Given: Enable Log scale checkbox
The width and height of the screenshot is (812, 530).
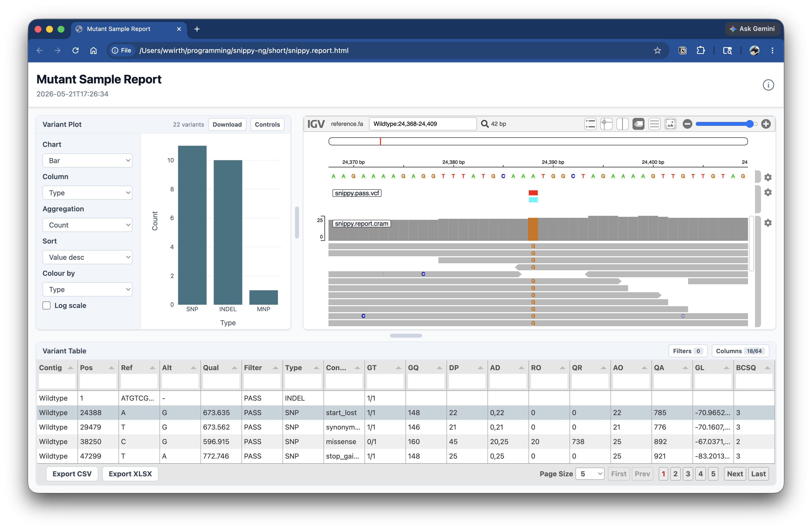Looking at the screenshot, I should (x=46, y=305).
